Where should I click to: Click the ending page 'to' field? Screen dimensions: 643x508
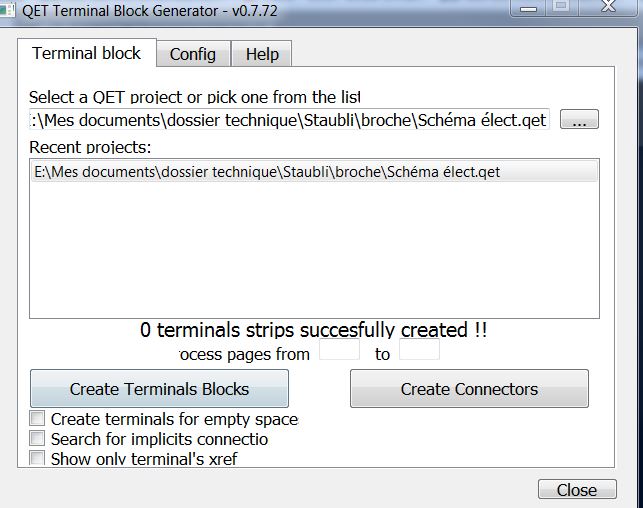pos(418,352)
